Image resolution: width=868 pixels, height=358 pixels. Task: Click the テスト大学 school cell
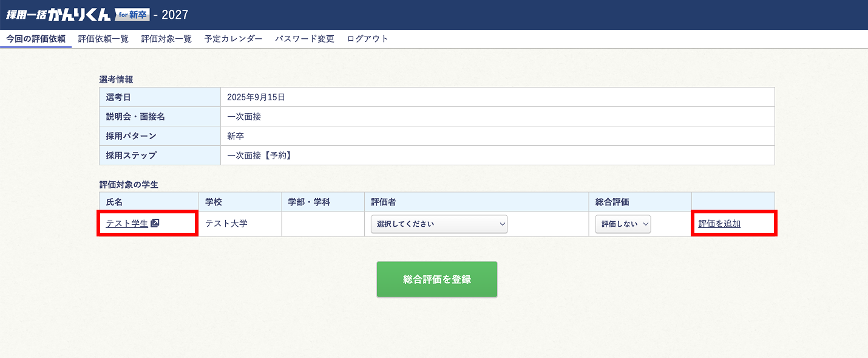pos(226,223)
